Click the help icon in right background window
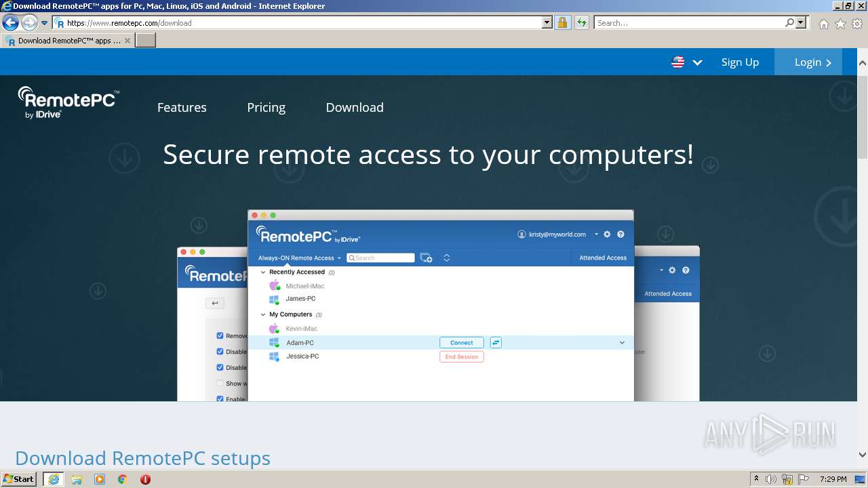The width and height of the screenshot is (868, 488). (x=686, y=270)
